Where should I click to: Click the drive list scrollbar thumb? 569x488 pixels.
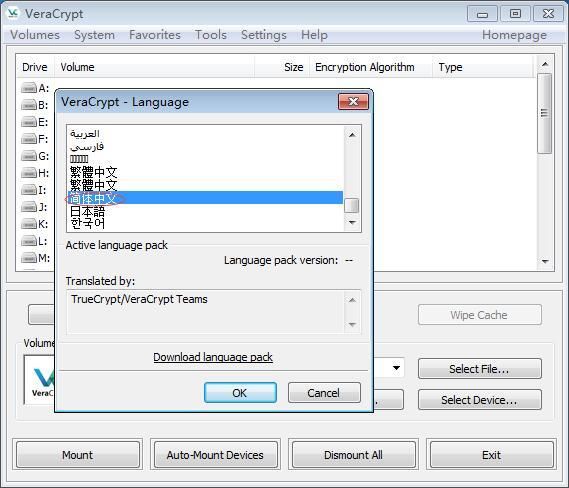544,113
